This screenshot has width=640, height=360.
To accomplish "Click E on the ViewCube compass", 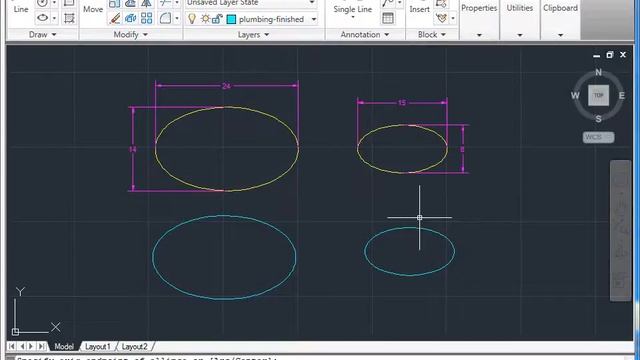I will coord(622,96).
